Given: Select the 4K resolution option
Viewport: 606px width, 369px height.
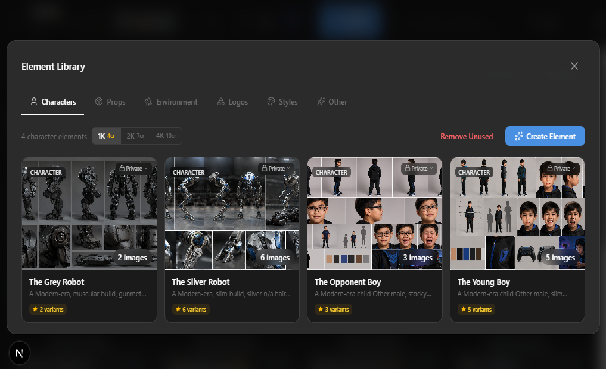Looking at the screenshot, I should (165, 136).
